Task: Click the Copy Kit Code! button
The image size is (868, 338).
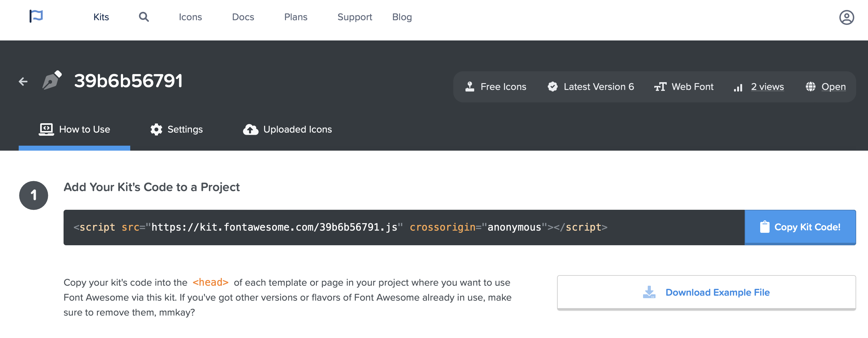Action: click(x=800, y=227)
